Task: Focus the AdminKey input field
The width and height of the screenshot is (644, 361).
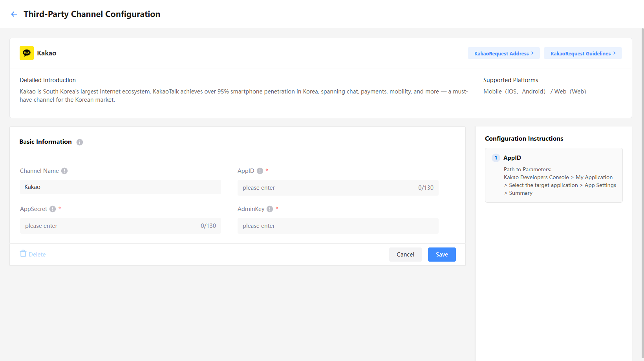Action: (x=338, y=226)
